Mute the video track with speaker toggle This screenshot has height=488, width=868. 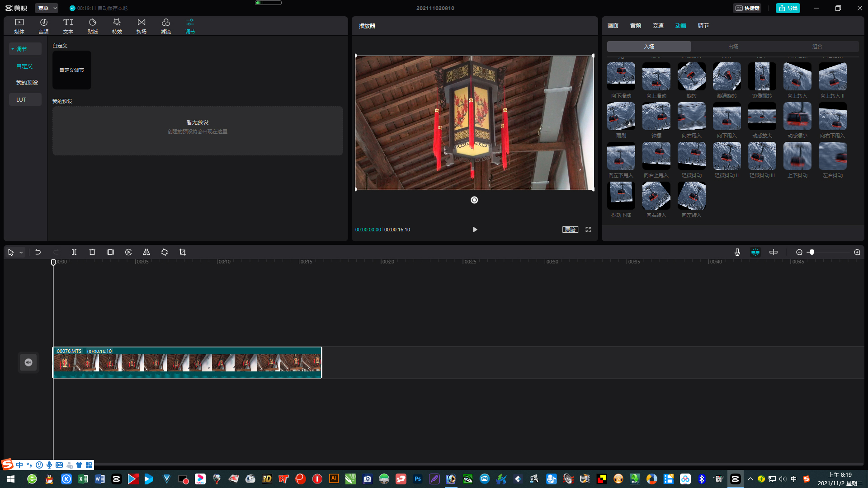pos(28,362)
